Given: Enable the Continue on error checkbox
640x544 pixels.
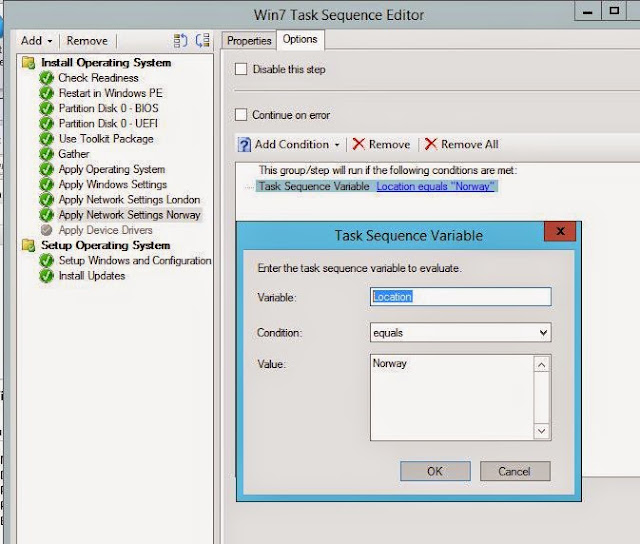Looking at the screenshot, I should tap(241, 115).
